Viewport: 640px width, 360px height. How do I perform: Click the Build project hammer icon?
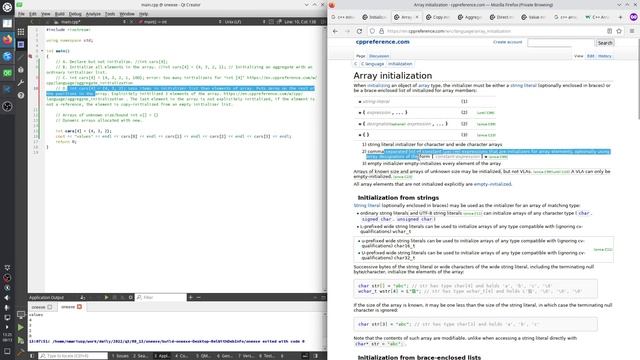click(x=21, y=352)
